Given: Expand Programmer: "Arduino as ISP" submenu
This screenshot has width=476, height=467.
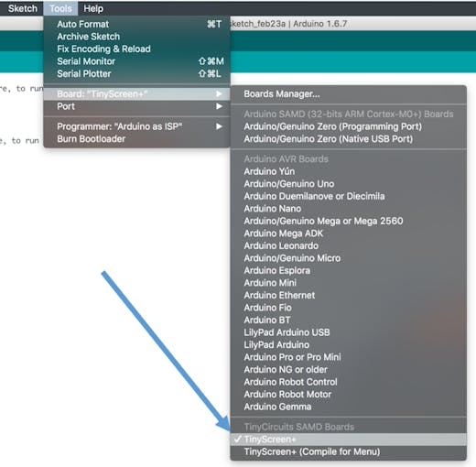Looking at the screenshot, I should click(137, 126).
